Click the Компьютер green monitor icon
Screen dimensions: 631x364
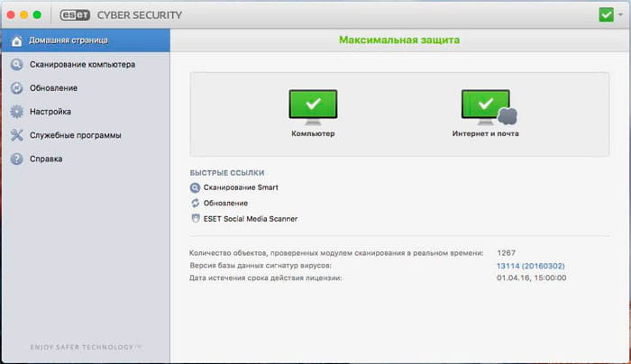tap(313, 107)
